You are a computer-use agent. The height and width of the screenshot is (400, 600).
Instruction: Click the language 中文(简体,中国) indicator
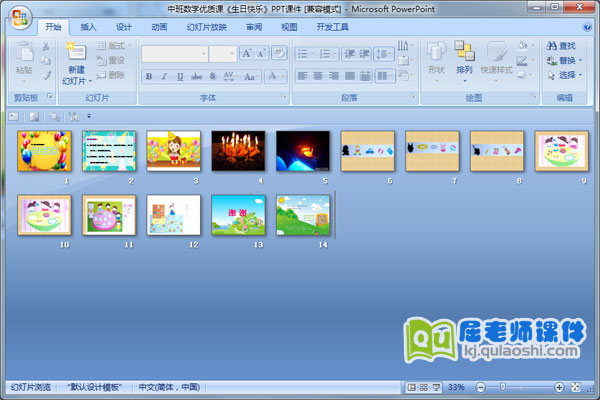click(168, 387)
